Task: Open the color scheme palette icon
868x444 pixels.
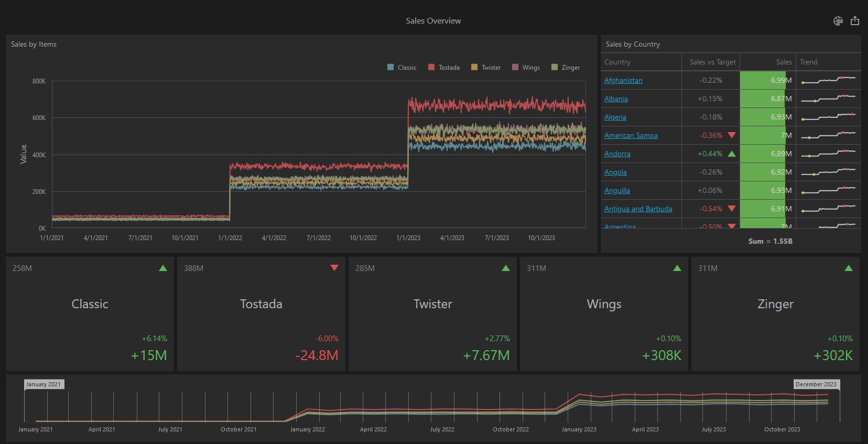Action: [838, 21]
